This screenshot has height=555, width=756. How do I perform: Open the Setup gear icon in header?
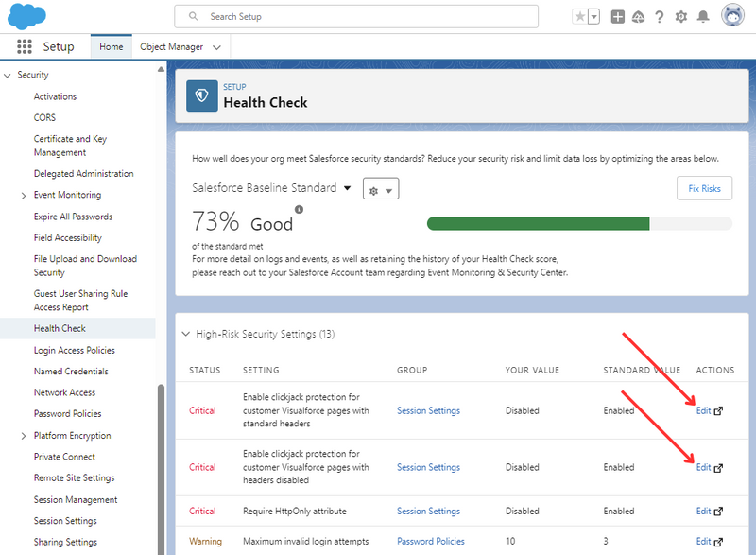680,17
